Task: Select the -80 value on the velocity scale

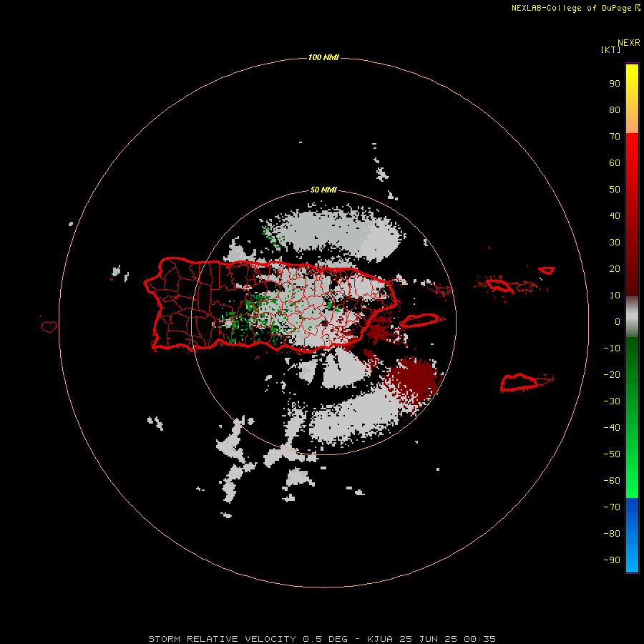Action: pos(612,534)
